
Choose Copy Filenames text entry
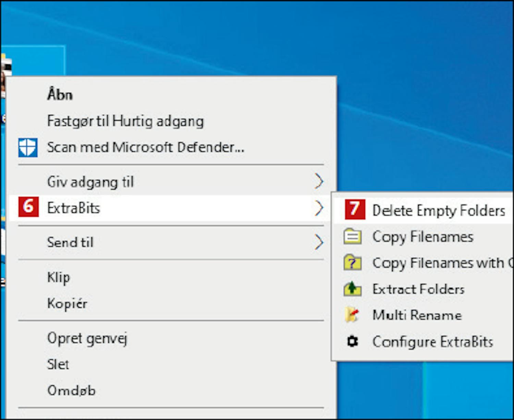423,237
